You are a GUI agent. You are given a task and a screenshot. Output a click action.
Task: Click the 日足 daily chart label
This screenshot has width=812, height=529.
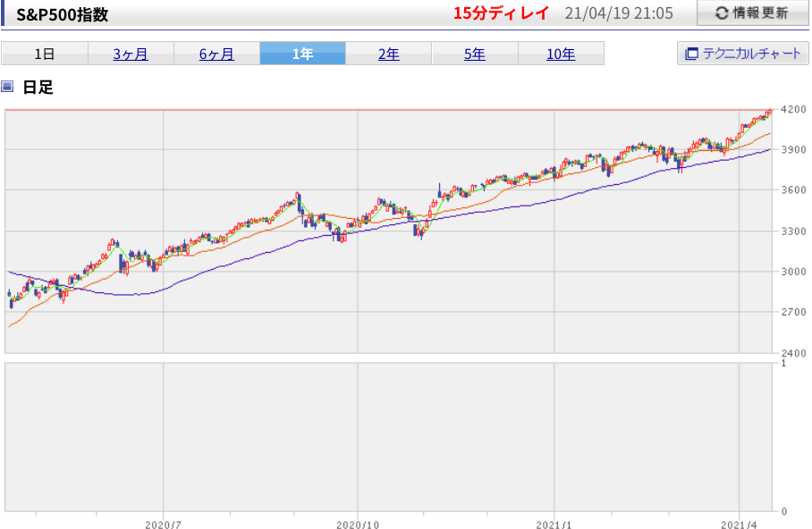point(38,87)
